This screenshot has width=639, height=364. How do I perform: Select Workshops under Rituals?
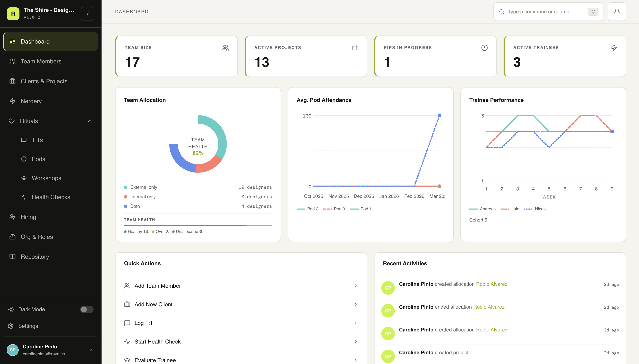click(47, 178)
